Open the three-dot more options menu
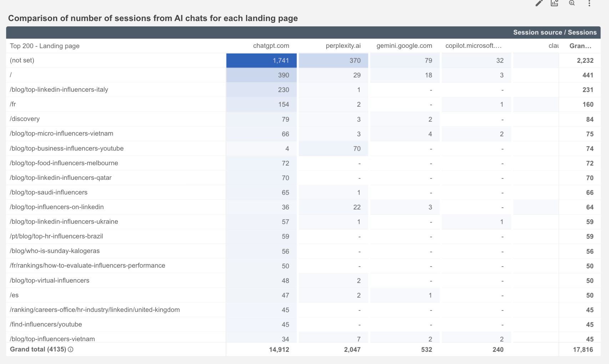The width and height of the screenshot is (609, 364). 589,3
